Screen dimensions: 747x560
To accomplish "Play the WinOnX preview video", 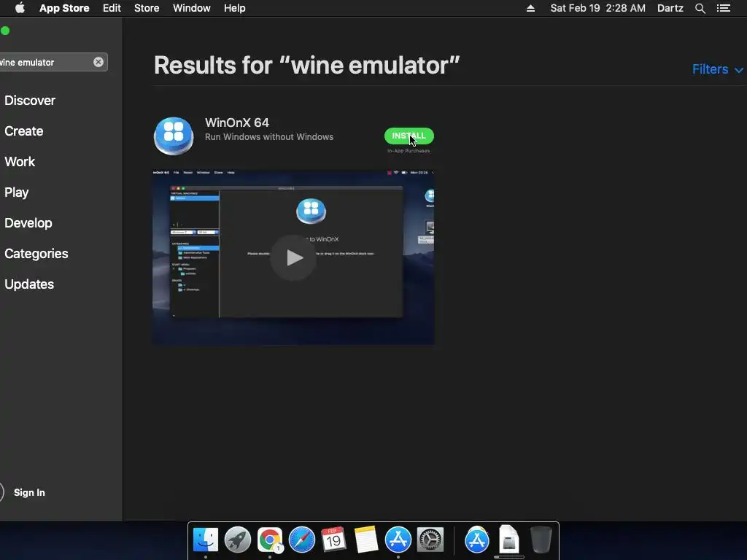I will click(x=293, y=257).
